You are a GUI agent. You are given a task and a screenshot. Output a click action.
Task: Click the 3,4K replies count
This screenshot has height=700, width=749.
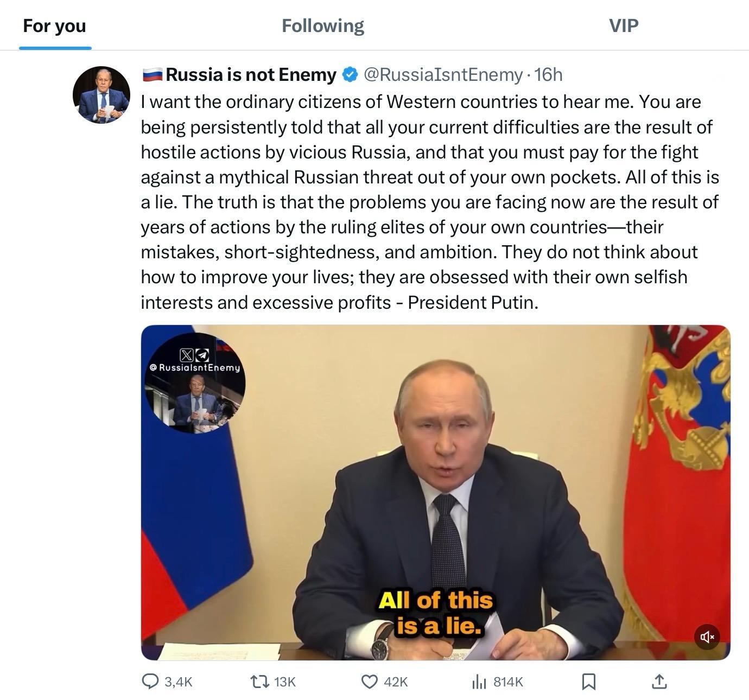(178, 682)
